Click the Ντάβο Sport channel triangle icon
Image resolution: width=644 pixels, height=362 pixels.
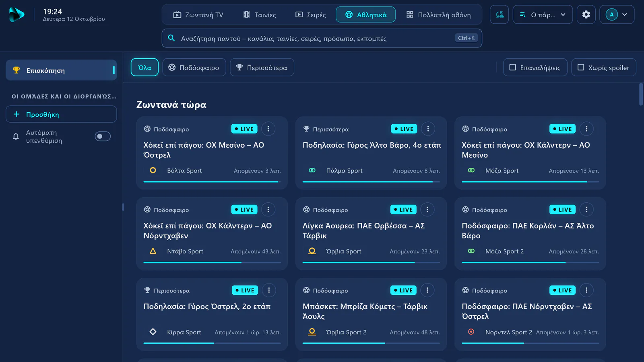[x=153, y=251]
